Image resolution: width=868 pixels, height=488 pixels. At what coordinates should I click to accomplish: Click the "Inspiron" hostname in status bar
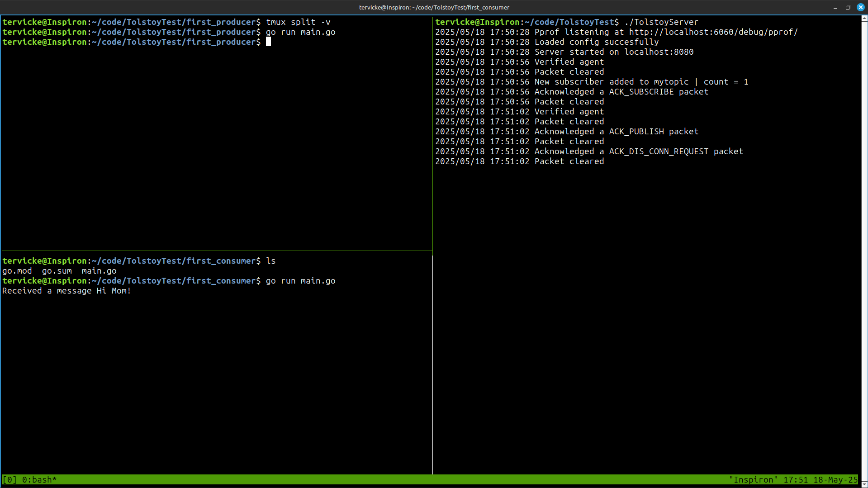[754, 479]
